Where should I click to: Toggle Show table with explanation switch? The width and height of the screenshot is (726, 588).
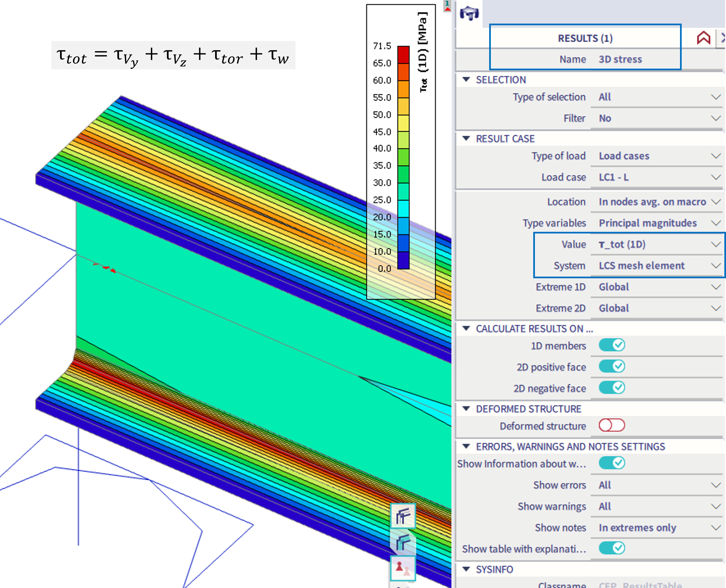pyautogui.click(x=611, y=548)
